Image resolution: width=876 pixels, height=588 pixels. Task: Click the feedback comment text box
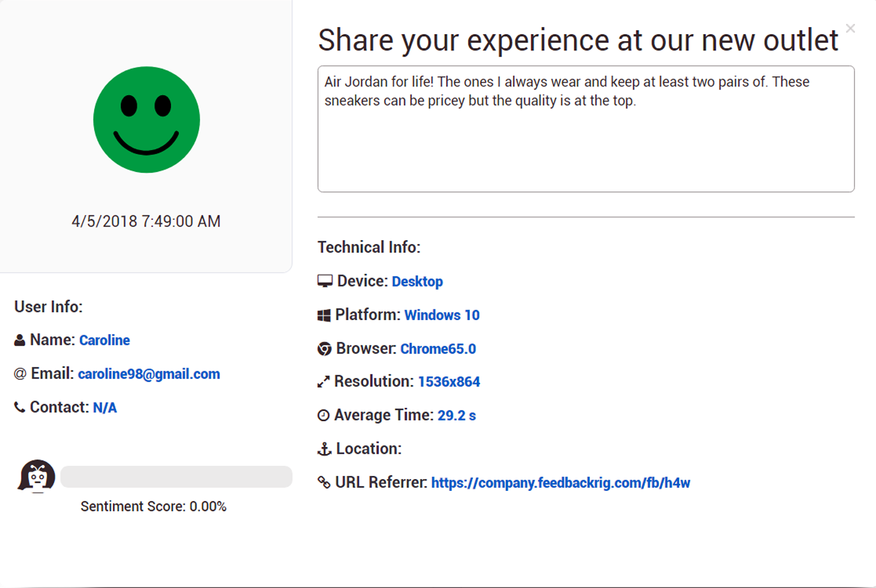pos(586,129)
